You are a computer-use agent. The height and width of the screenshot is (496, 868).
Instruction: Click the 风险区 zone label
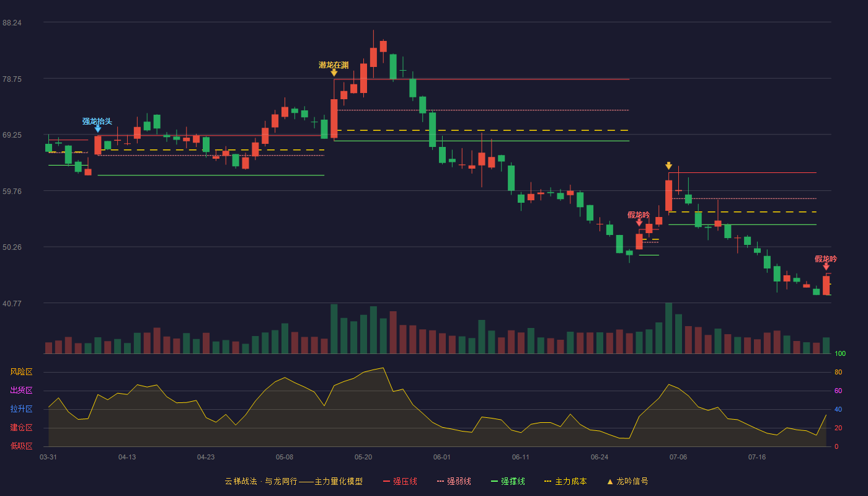(x=21, y=372)
